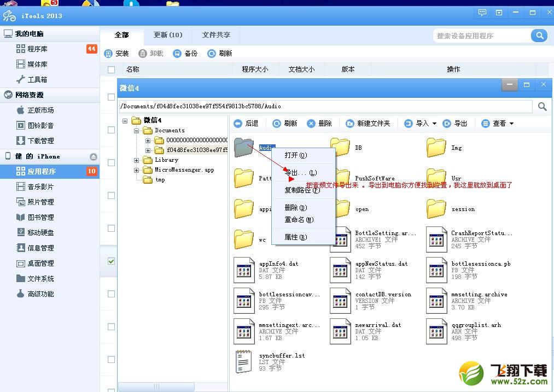Viewport: 554px width, 392px height.
Task: Click the 后退 back button
Action: [x=246, y=123]
